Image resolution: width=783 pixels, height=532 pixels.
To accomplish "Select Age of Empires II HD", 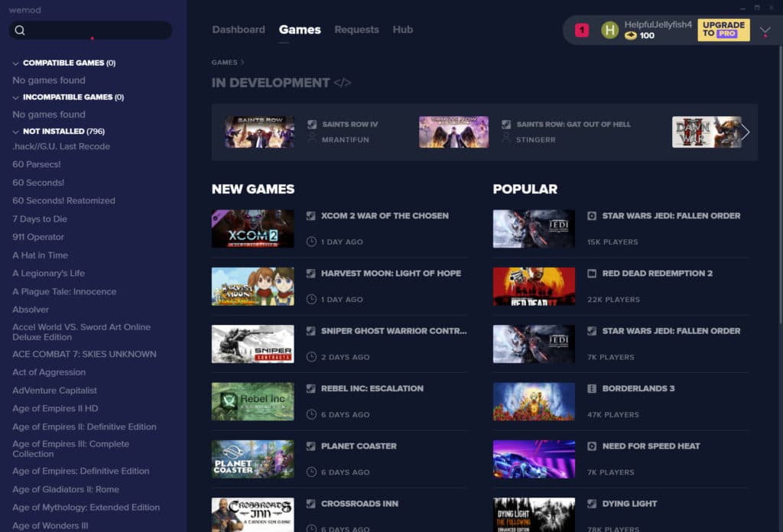I will [x=55, y=408].
